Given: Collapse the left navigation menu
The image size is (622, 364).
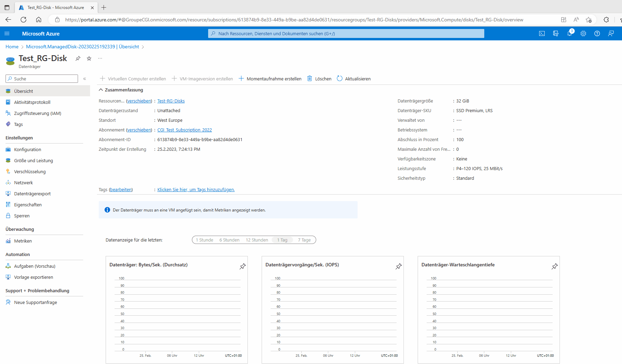Looking at the screenshot, I should pyautogui.click(x=85, y=79).
